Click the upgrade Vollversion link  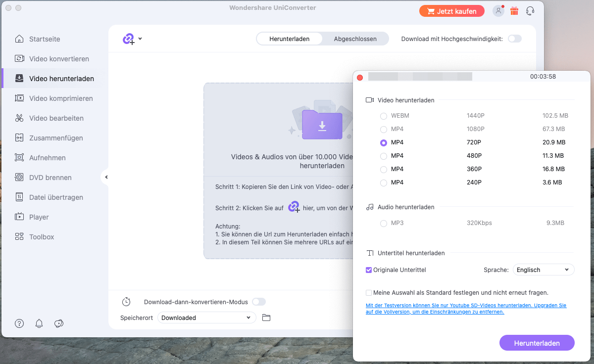(466, 309)
